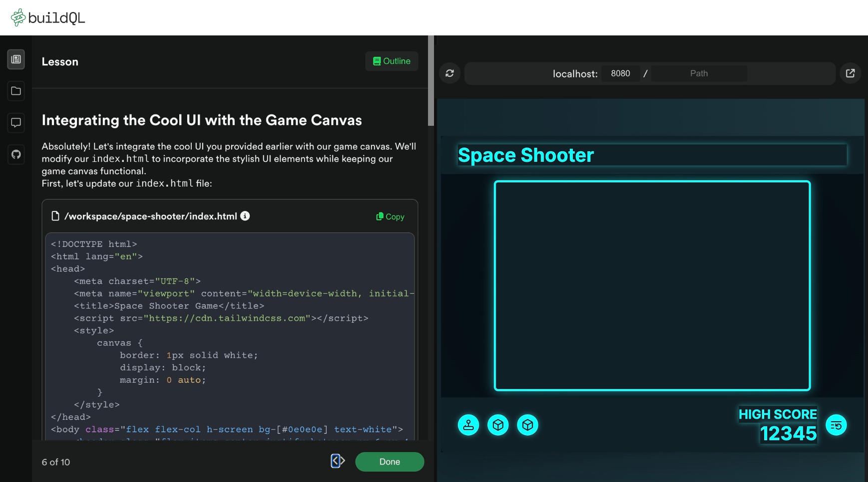Click the /workspace/space-shooter/index.html file path

150,216
